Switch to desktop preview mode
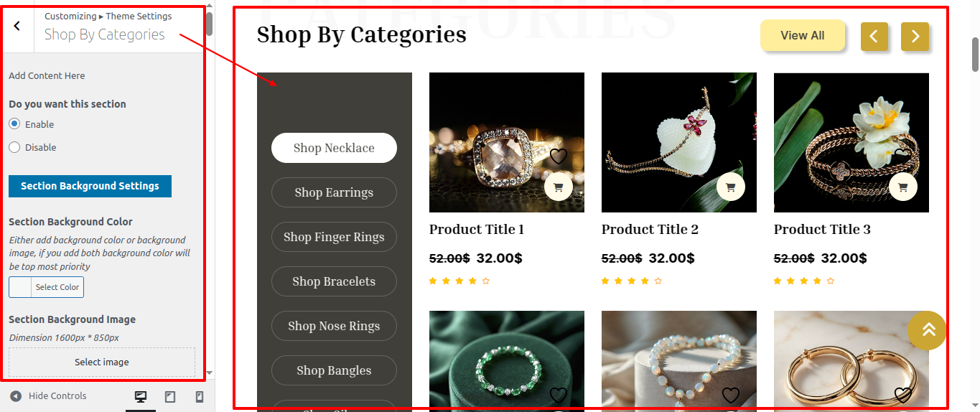Image resolution: width=980 pixels, height=412 pixels. [x=141, y=396]
